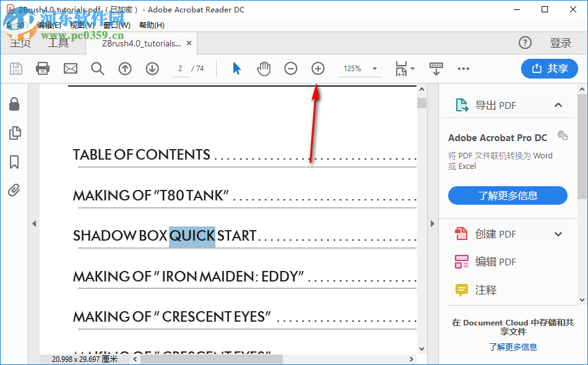Click the 共享 share button
Screen dimensions: 588x365
549,69
